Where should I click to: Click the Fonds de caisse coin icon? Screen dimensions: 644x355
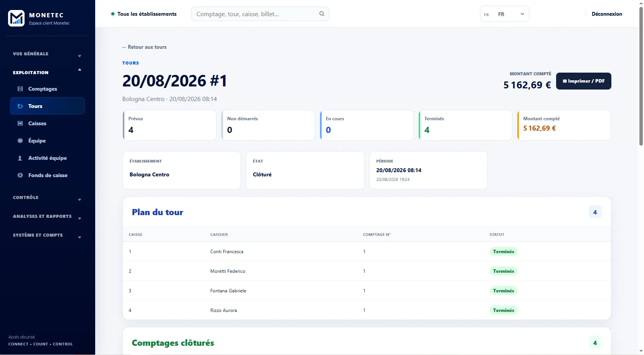tap(20, 175)
